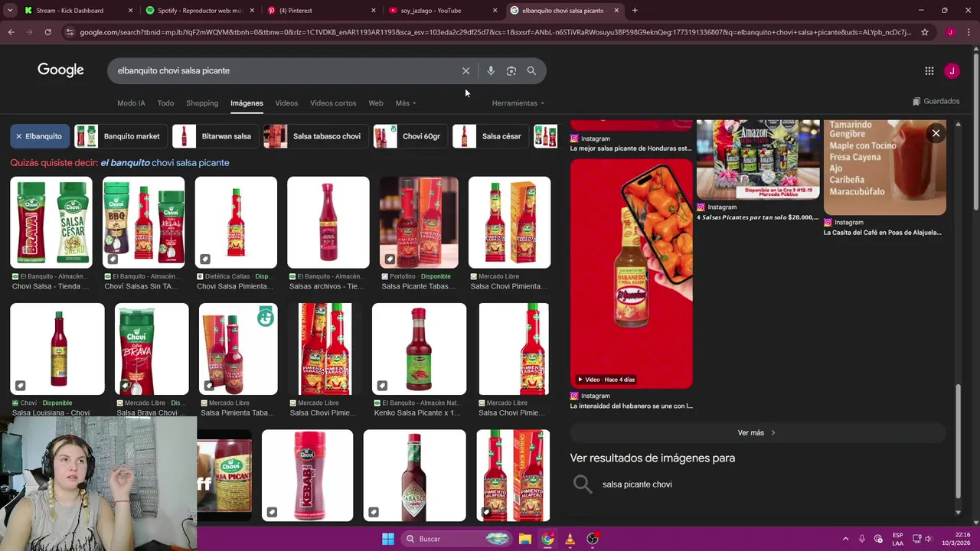Open a new Chrome tab
The height and width of the screenshot is (551, 980).
(x=635, y=11)
